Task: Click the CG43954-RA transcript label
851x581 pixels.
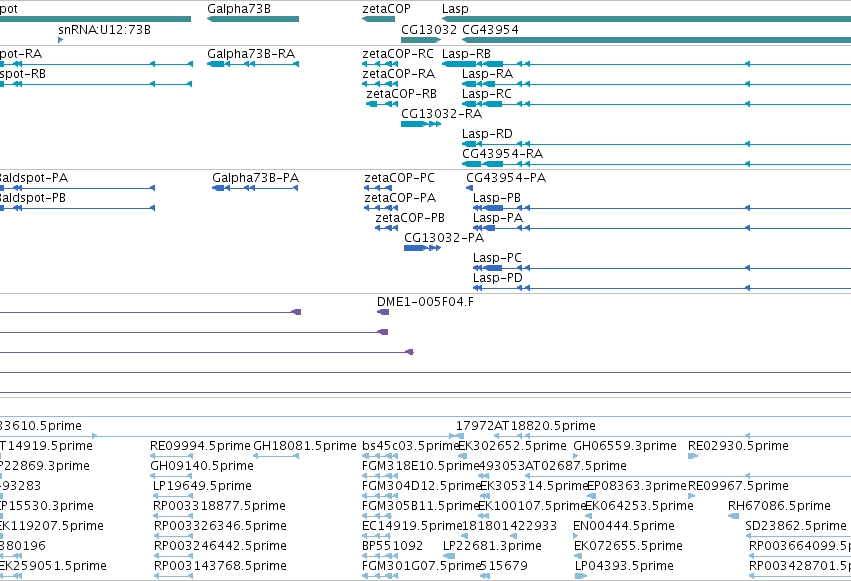Action: coord(502,154)
